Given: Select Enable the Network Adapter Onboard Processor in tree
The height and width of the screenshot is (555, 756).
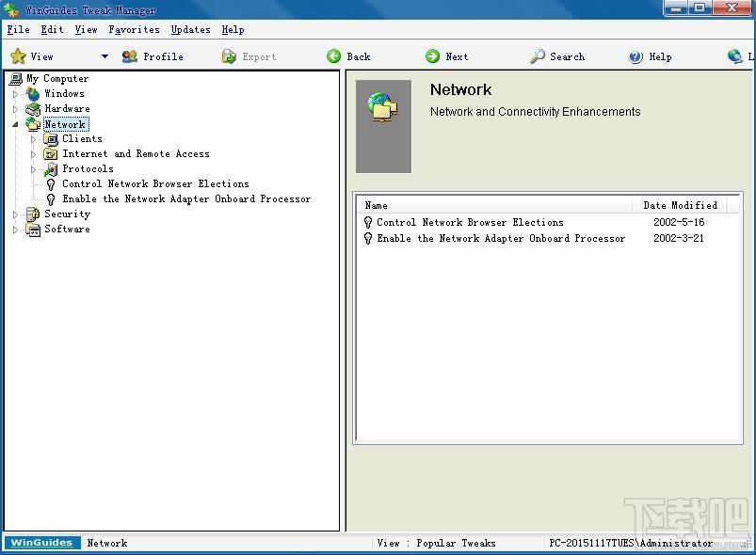Looking at the screenshot, I should click(x=186, y=199).
